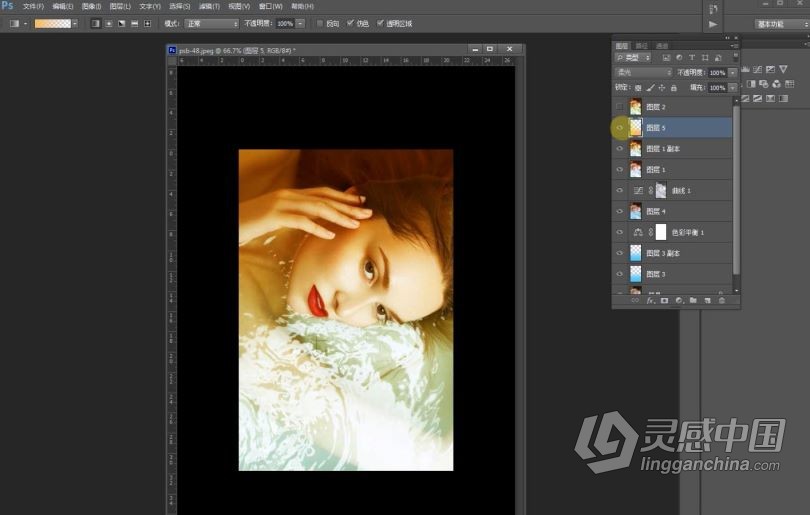The height and width of the screenshot is (515, 810).
Task: Open the gradient picker arrow
Action: click(75, 24)
